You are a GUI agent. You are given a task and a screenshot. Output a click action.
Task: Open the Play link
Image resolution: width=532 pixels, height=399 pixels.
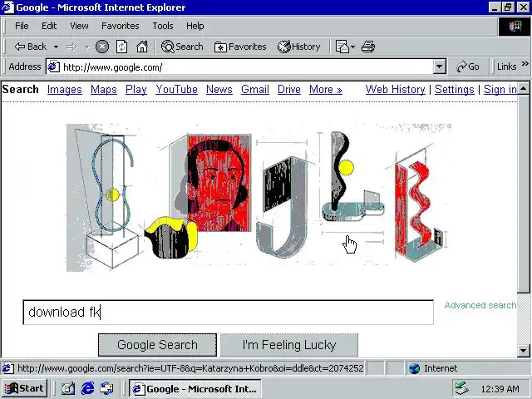click(135, 90)
